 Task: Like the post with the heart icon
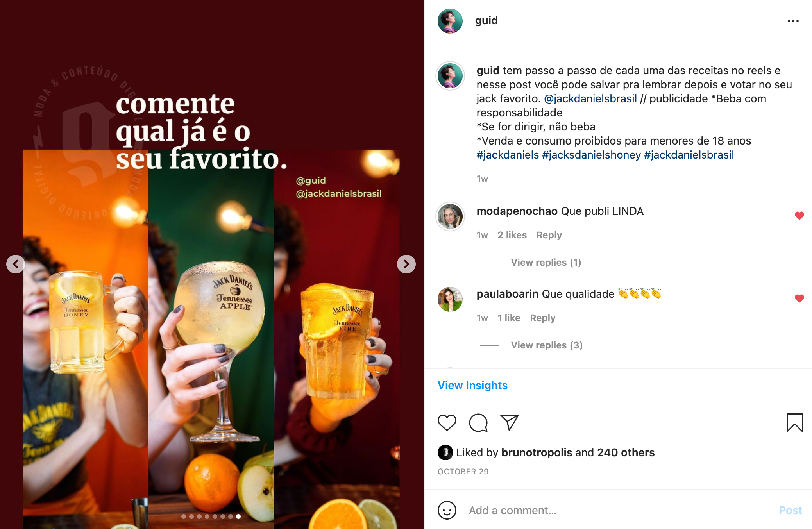point(447,423)
